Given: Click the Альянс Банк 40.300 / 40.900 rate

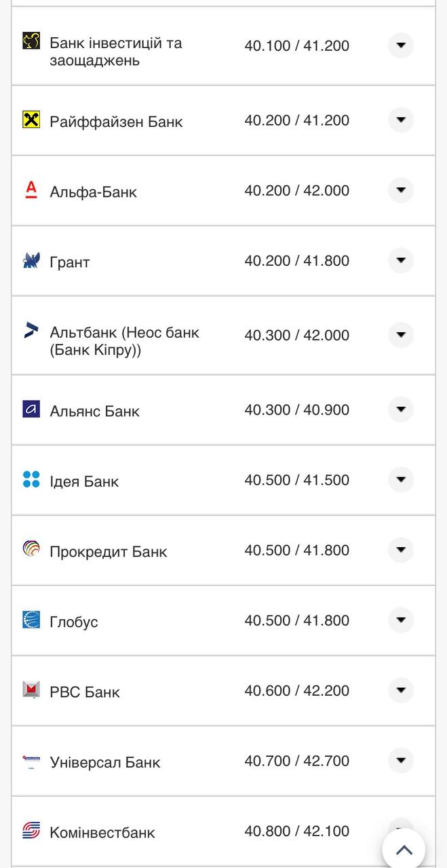Looking at the screenshot, I should (297, 410).
